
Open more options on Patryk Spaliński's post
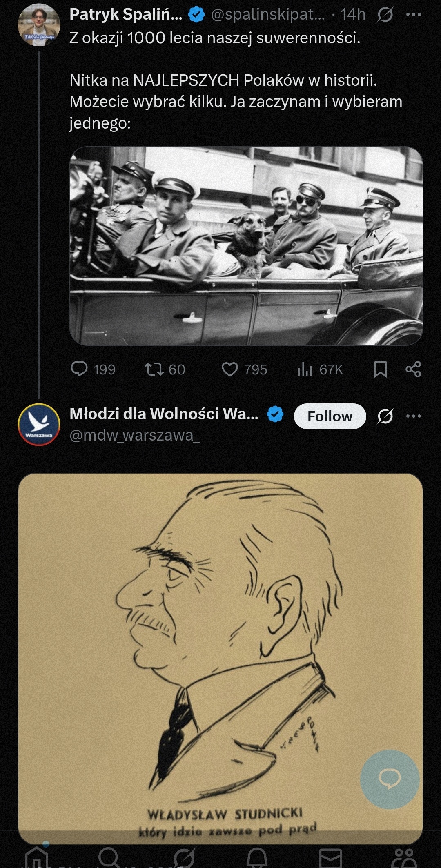[413, 15]
